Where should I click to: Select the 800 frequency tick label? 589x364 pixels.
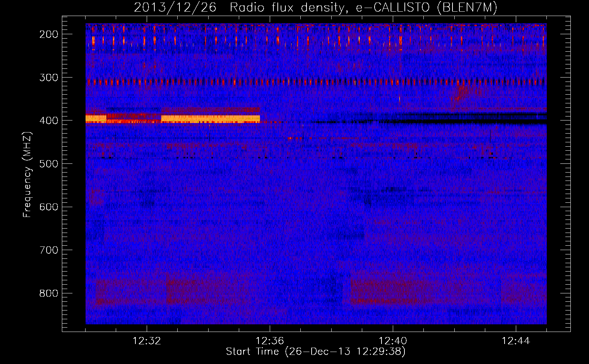tap(49, 293)
